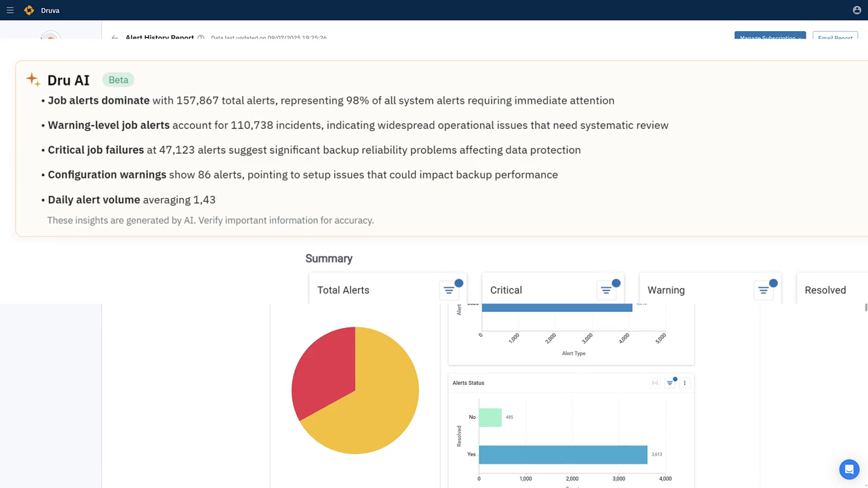
Task: Select the Critical summary tab
Action: tap(506, 289)
